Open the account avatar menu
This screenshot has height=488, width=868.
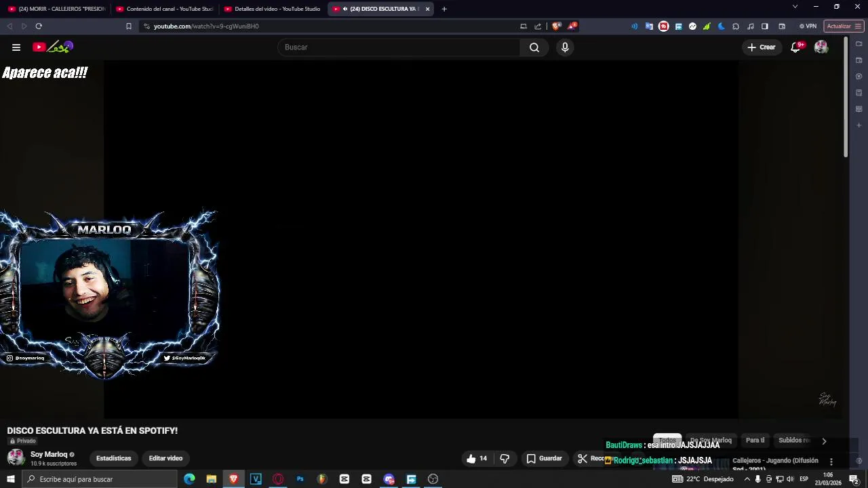pos(821,47)
